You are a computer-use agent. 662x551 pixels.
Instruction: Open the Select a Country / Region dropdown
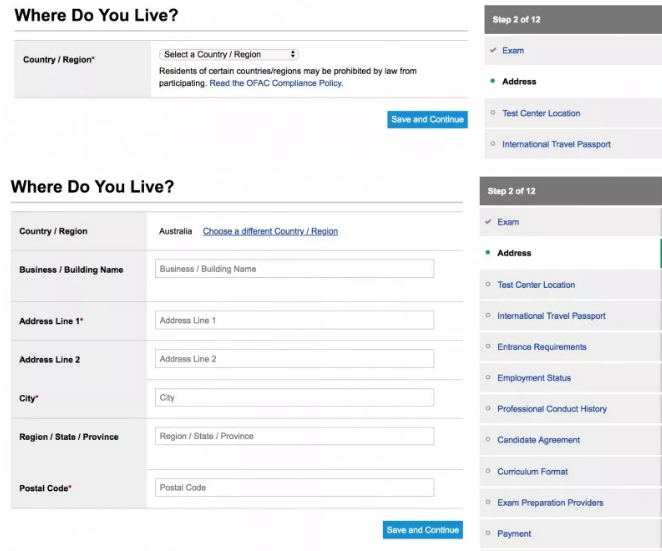tap(229, 54)
